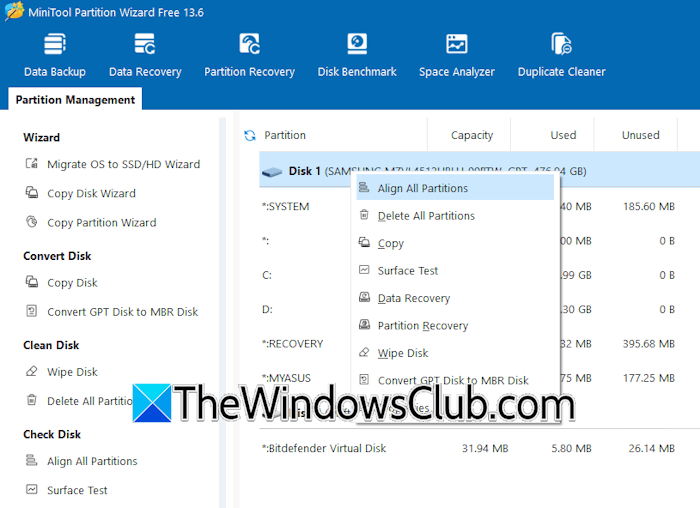Sort by the Unused column header

640,135
